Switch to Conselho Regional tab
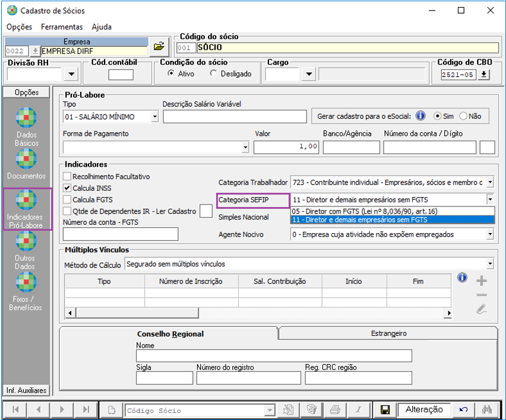506x420 pixels. pyautogui.click(x=170, y=333)
